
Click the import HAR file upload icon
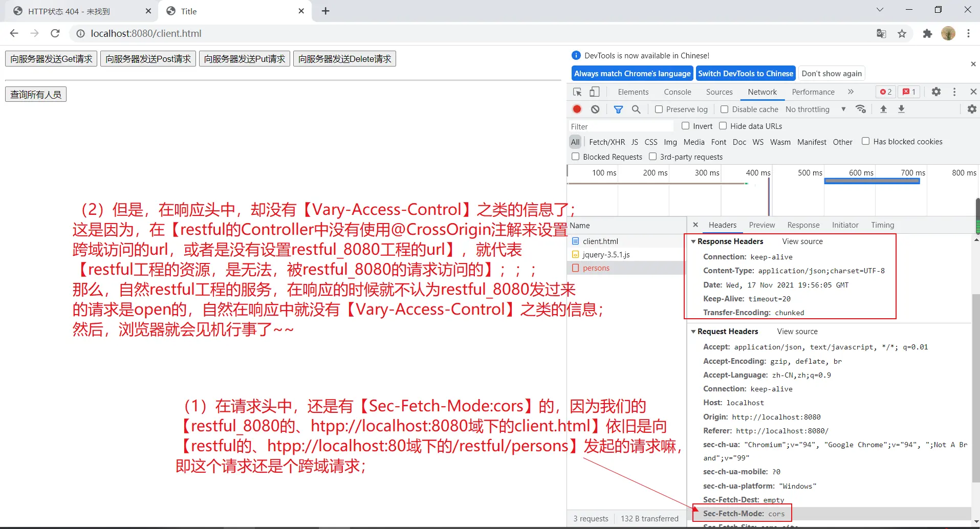[883, 109]
